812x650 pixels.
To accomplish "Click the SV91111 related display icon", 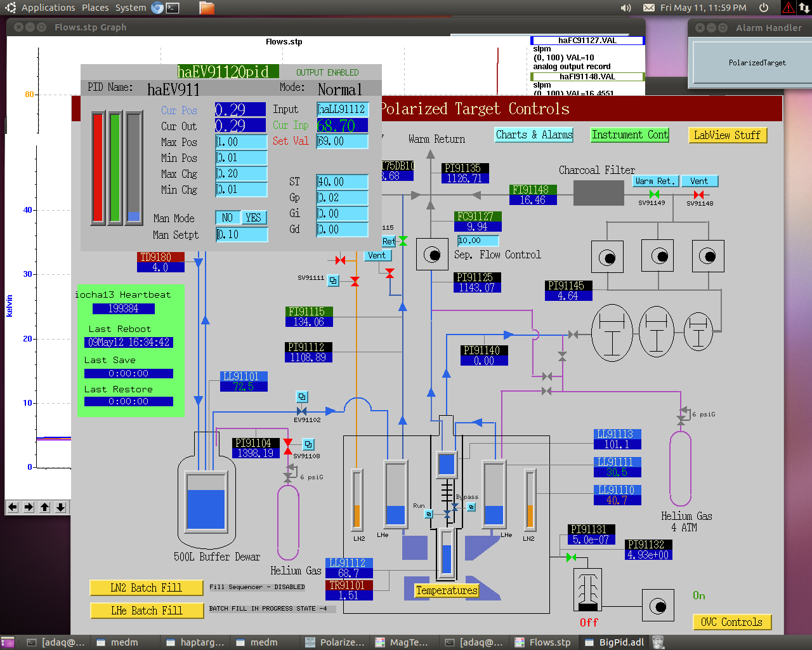I will [x=333, y=280].
